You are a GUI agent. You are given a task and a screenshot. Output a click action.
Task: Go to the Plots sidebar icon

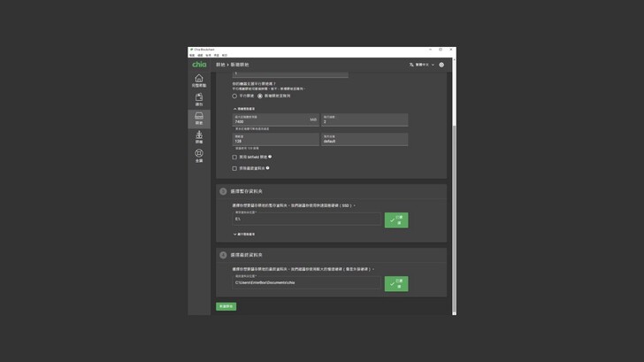pos(199,118)
